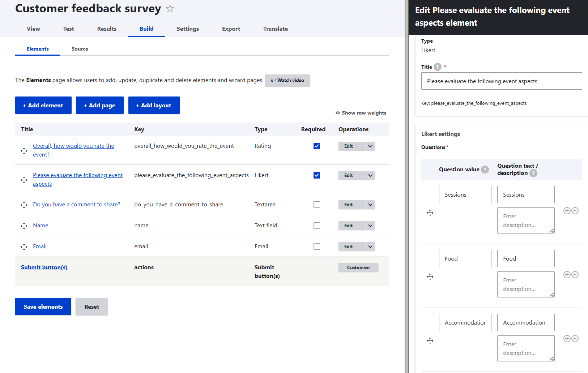588x373 pixels.
Task: Open the Results tab
Action: (x=107, y=29)
